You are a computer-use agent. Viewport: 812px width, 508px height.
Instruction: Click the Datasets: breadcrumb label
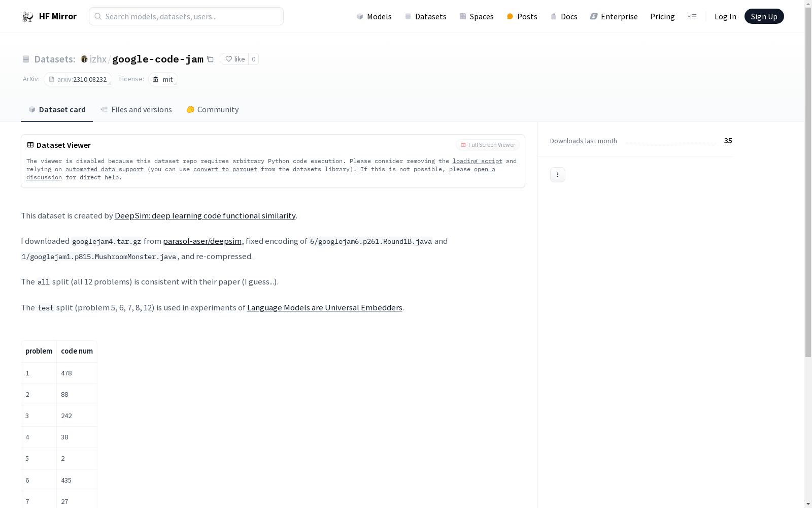[x=55, y=59]
